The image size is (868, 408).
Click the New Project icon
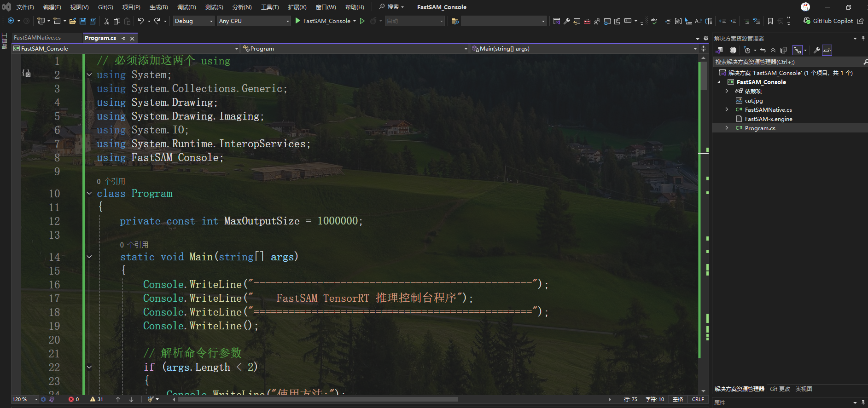coord(41,21)
